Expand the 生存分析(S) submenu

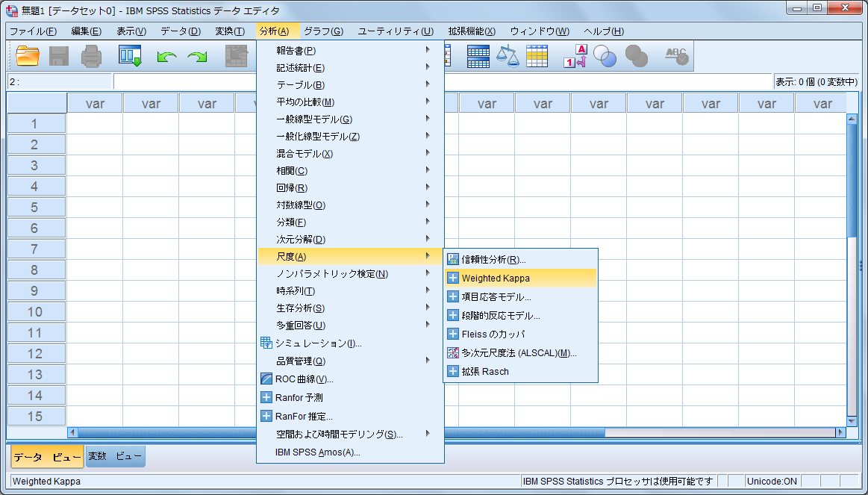(x=351, y=308)
